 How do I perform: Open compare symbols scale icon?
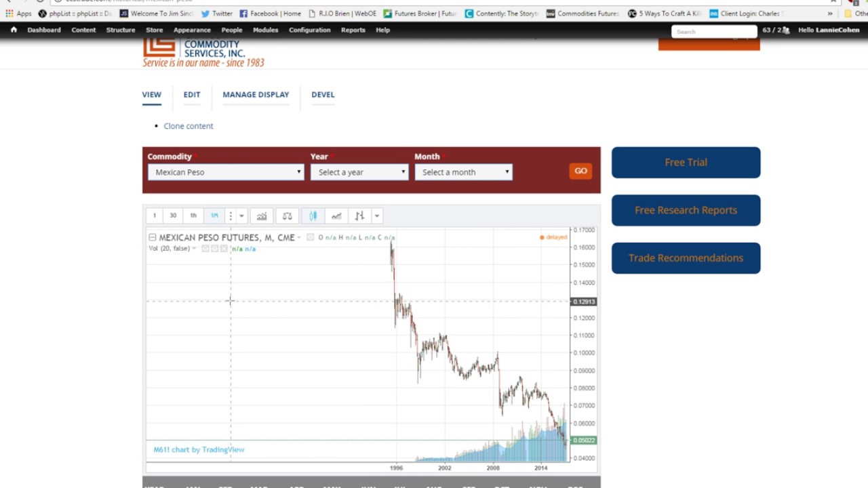(288, 216)
